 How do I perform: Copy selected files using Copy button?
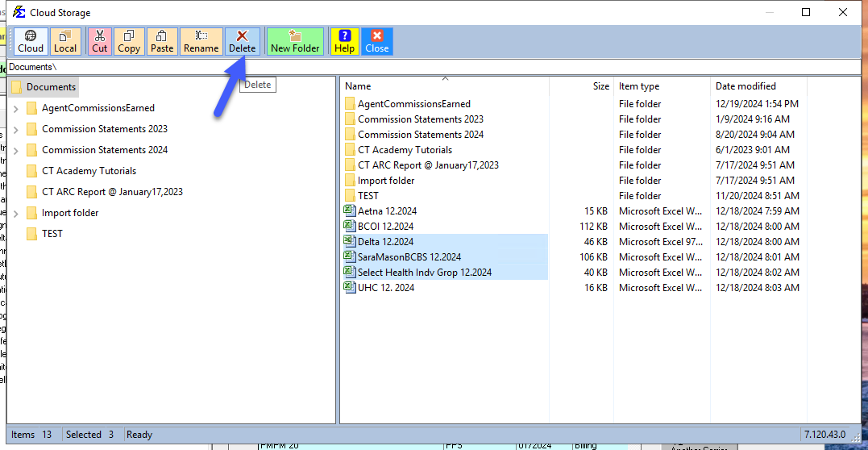tap(129, 42)
